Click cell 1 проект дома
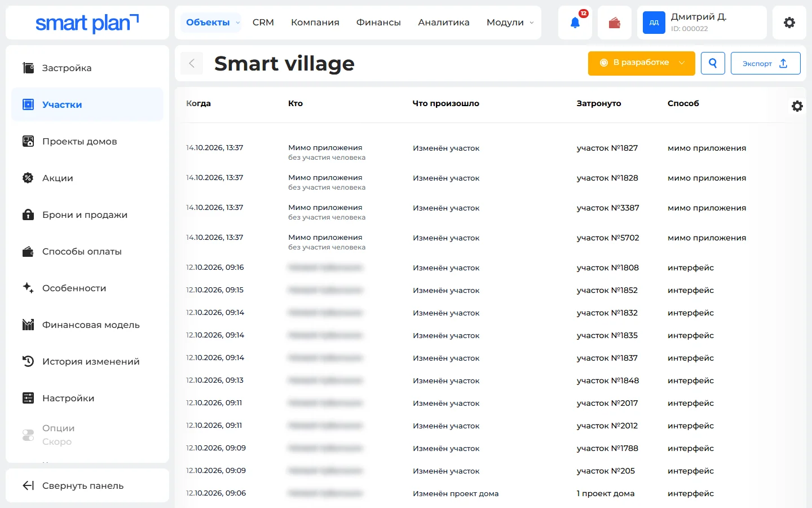The height and width of the screenshot is (508, 812). click(606, 493)
